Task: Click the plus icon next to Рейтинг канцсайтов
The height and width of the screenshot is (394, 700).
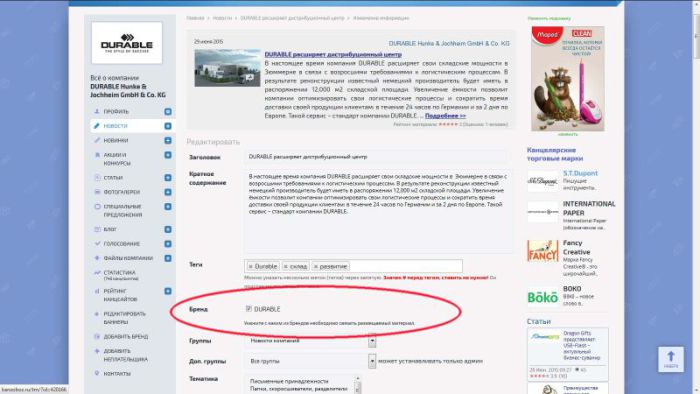Action: [x=168, y=291]
